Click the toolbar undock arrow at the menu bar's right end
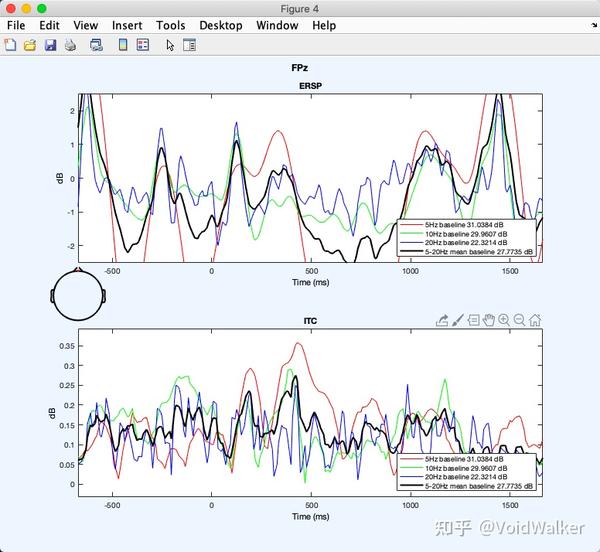This screenshot has height=552, width=600. [594, 25]
